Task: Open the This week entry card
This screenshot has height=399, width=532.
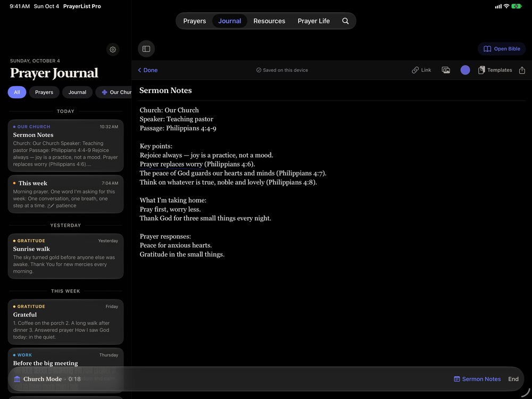Action: click(x=66, y=194)
